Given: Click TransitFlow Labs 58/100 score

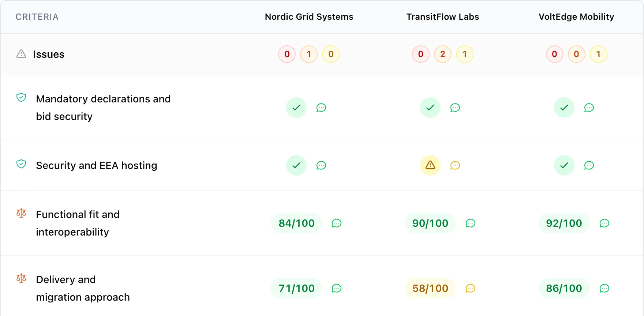Looking at the screenshot, I should point(430,288).
